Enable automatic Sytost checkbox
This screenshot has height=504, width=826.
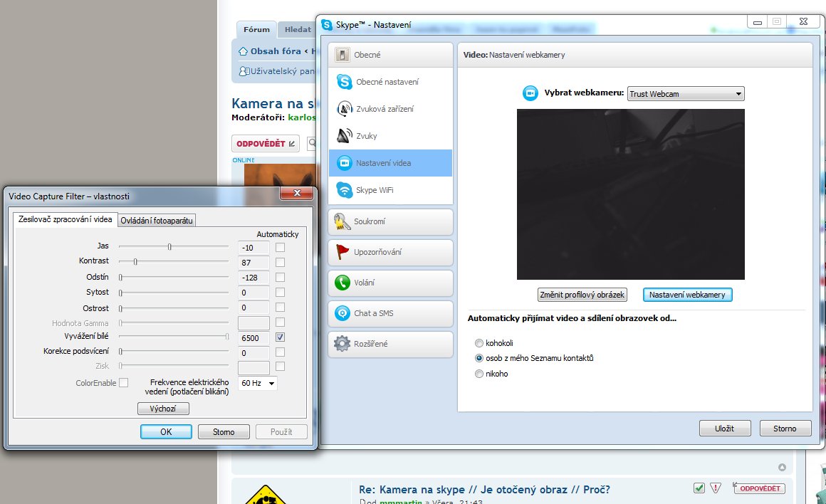click(x=281, y=293)
